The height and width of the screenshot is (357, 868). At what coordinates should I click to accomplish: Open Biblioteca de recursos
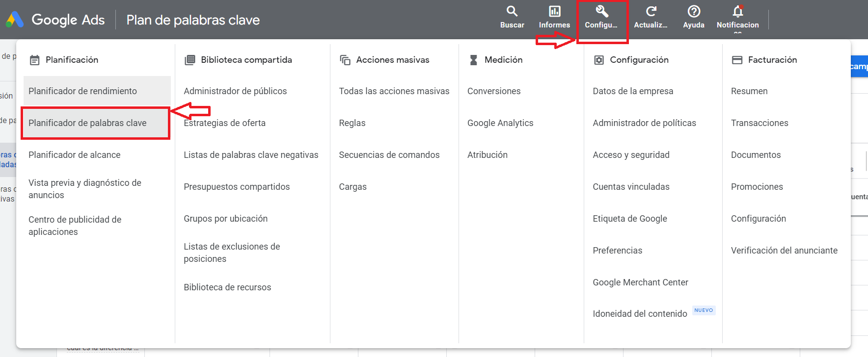pyautogui.click(x=227, y=287)
